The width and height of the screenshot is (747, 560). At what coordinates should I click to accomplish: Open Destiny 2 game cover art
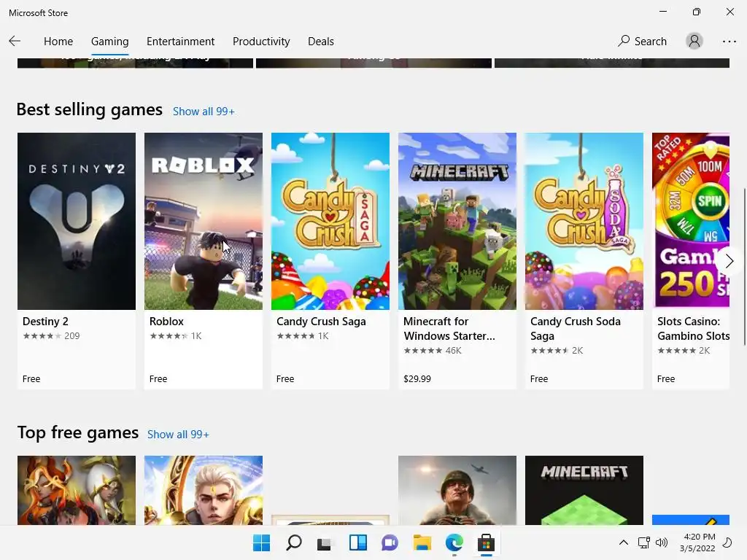pos(76,221)
